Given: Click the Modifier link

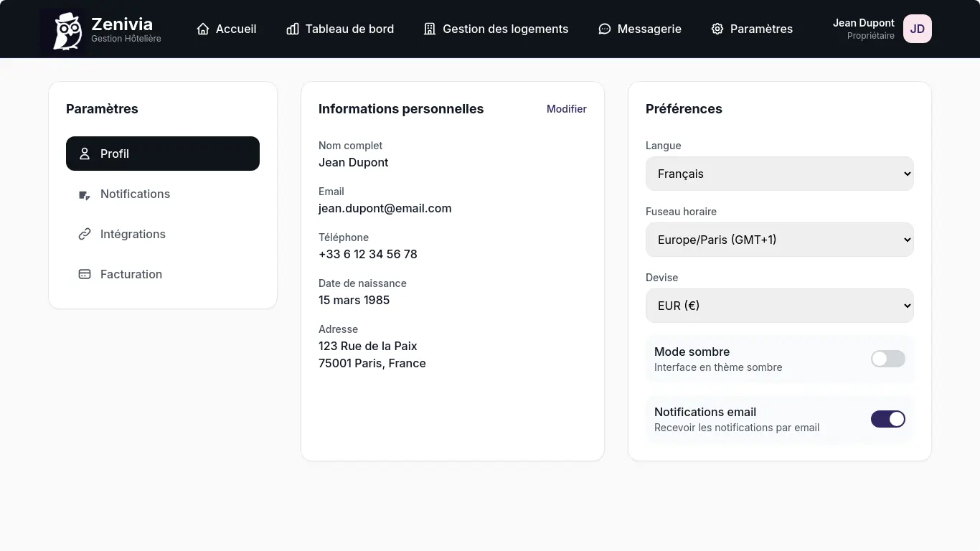Looking at the screenshot, I should tap(566, 109).
